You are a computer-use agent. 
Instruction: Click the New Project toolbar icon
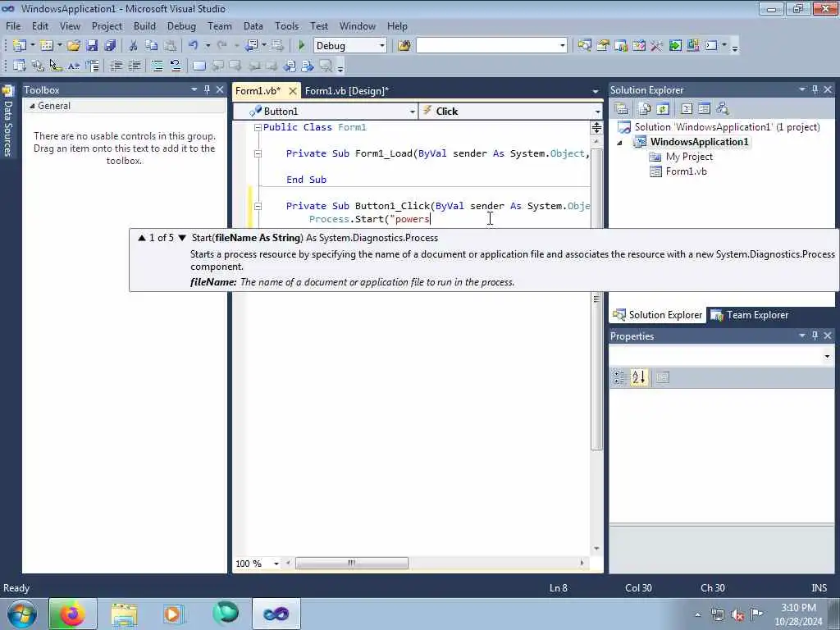(20, 46)
